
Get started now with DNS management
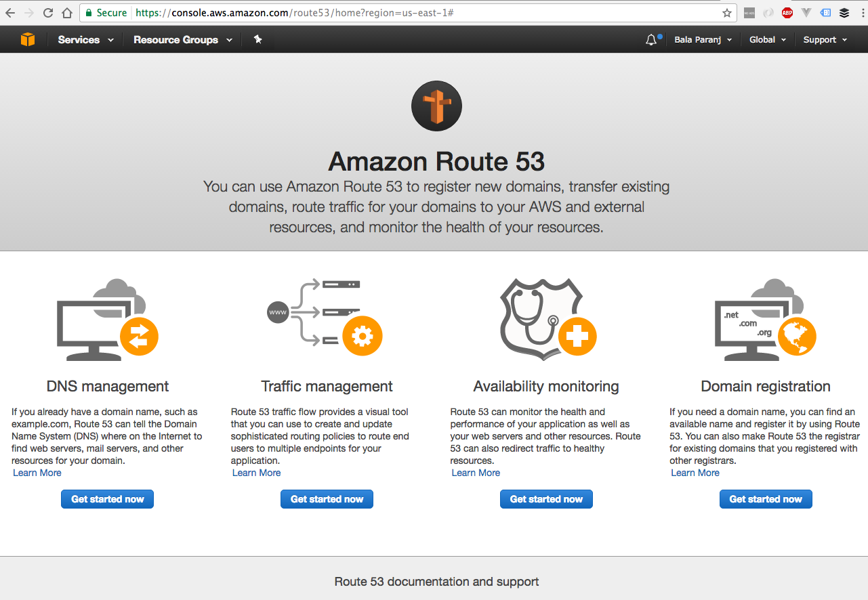108,499
